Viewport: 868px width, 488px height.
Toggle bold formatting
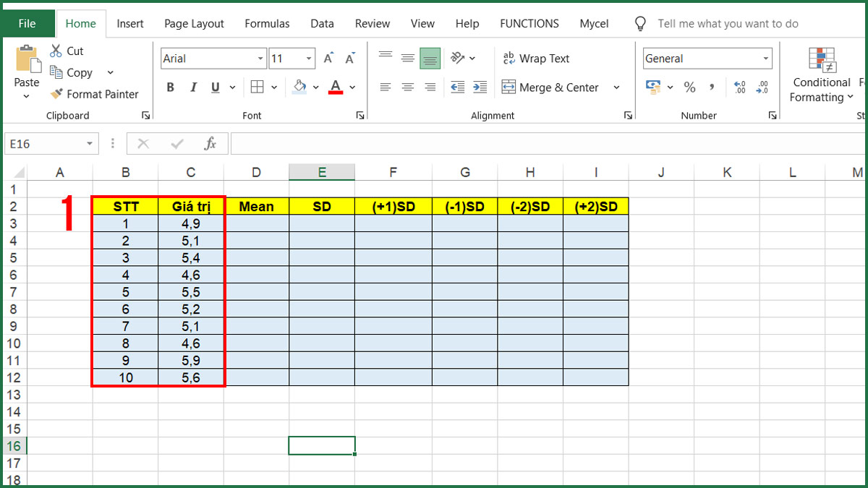pos(170,87)
